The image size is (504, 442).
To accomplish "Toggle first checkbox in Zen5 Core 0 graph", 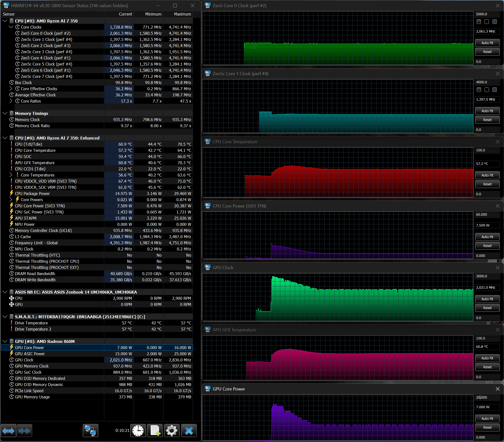I will (479, 22).
